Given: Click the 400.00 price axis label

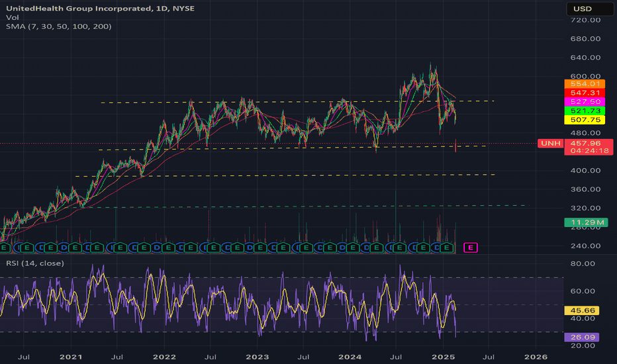Looking at the screenshot, I should [585, 170].
